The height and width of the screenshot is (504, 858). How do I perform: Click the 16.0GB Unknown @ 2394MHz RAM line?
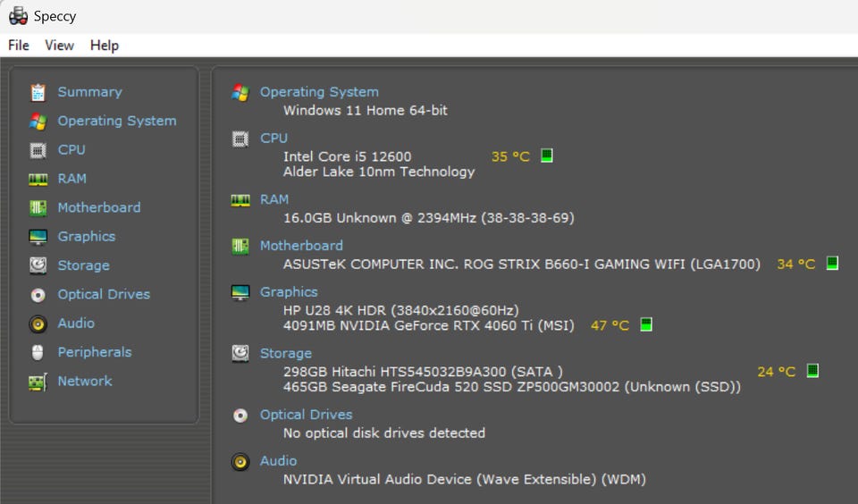[x=428, y=218]
